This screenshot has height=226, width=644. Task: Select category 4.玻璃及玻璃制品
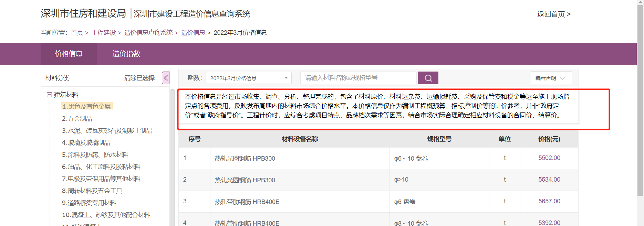click(86, 142)
